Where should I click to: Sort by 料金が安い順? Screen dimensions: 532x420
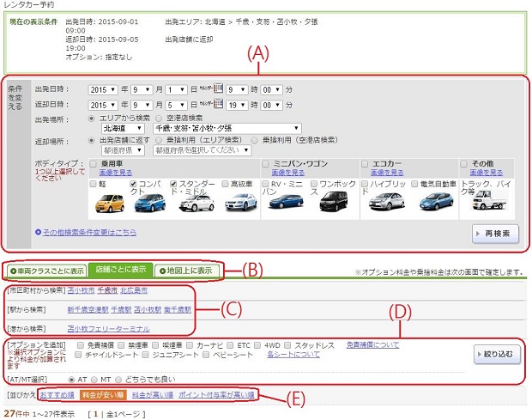tap(103, 395)
